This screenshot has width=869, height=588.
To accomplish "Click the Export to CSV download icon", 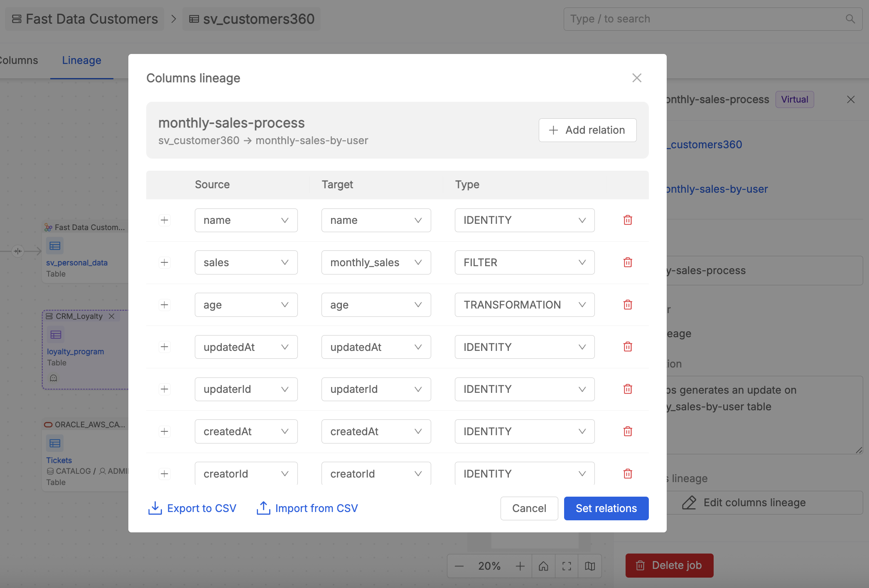I will tap(155, 508).
